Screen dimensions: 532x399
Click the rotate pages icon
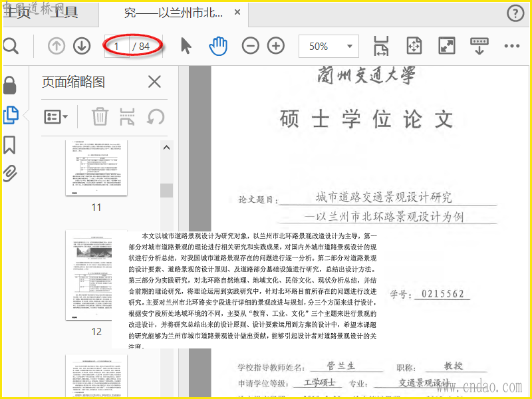(156, 117)
